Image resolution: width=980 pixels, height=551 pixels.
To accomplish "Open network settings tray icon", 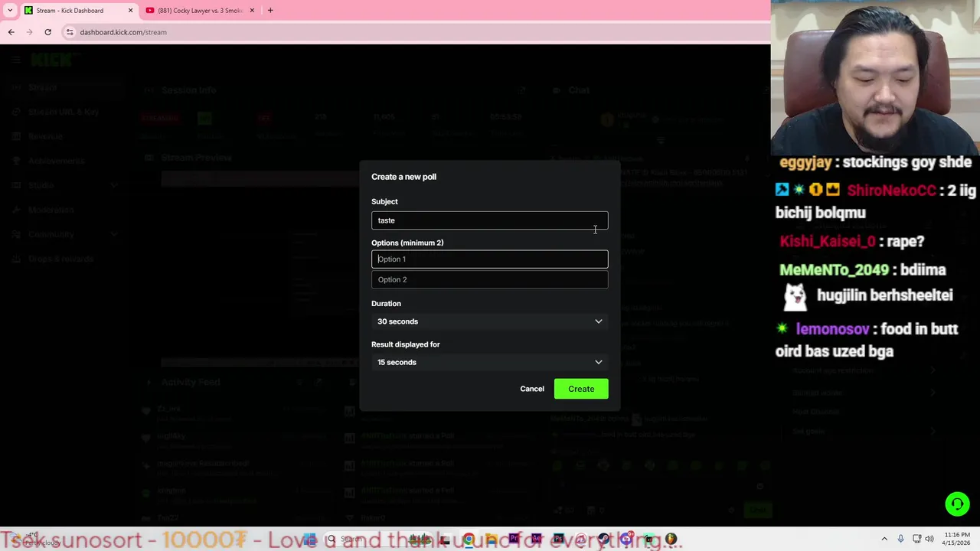I will (x=917, y=540).
